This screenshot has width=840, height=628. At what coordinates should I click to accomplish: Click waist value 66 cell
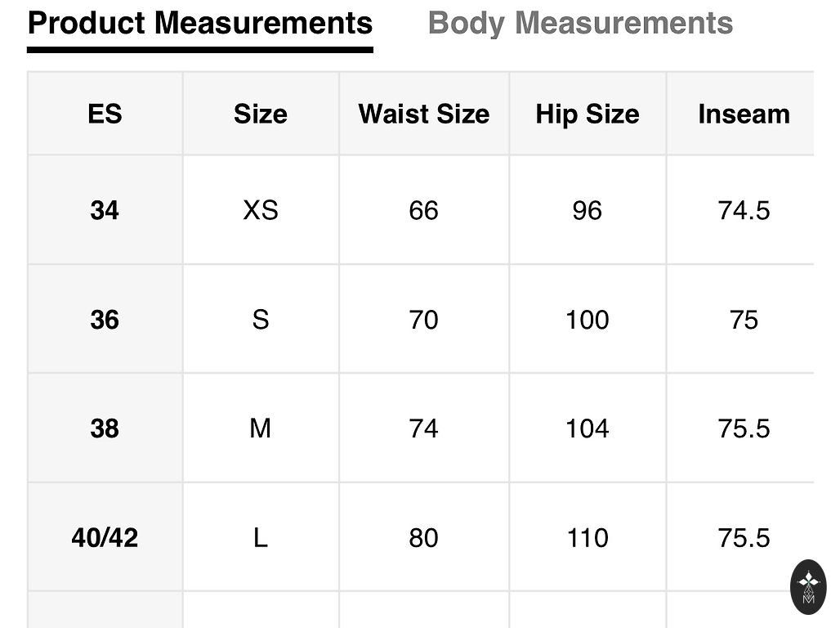pos(423,210)
